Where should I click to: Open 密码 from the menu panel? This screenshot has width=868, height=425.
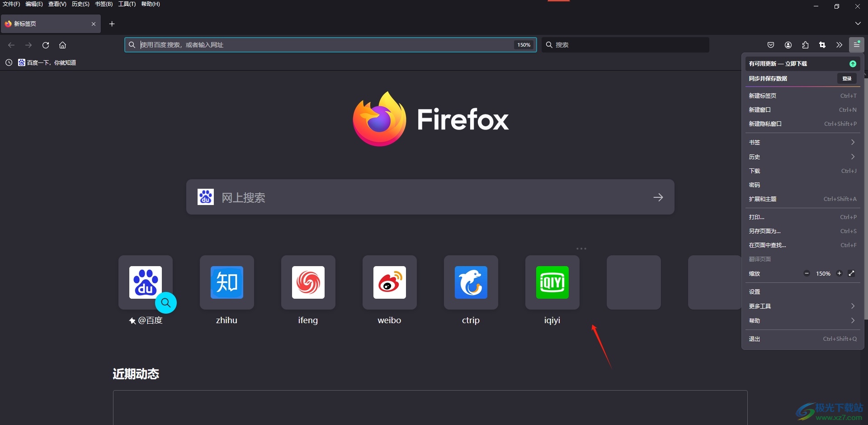(803, 185)
